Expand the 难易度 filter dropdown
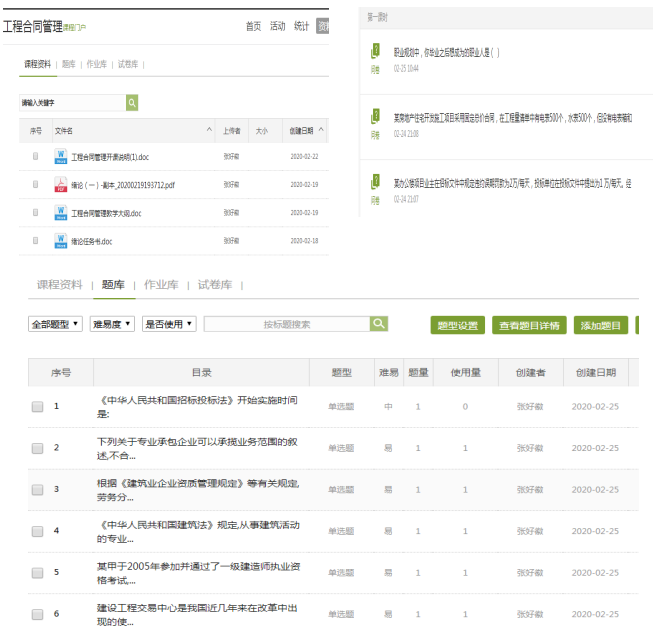 coord(112,324)
